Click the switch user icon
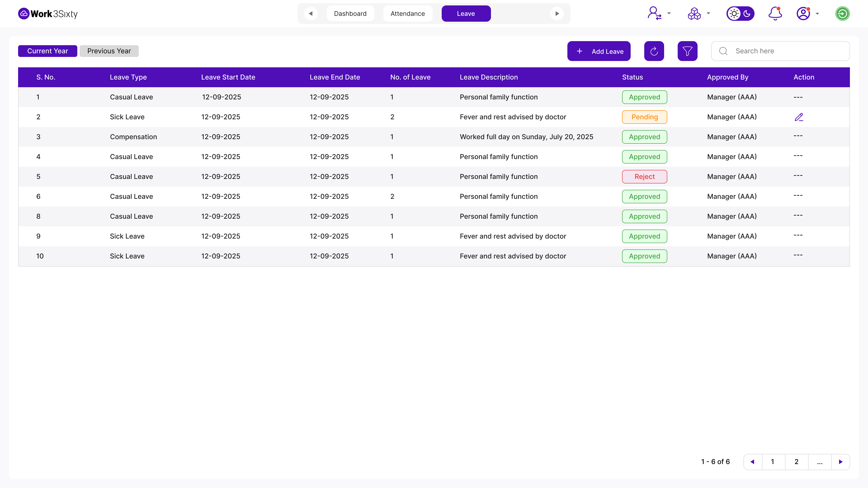Image resolution: width=868 pixels, height=488 pixels. [654, 14]
